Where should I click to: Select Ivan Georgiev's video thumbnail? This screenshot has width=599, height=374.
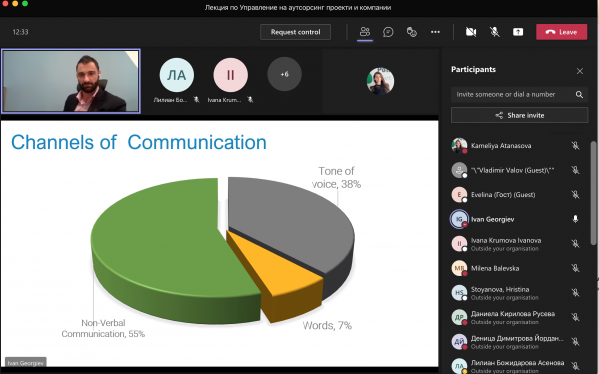coord(71,81)
